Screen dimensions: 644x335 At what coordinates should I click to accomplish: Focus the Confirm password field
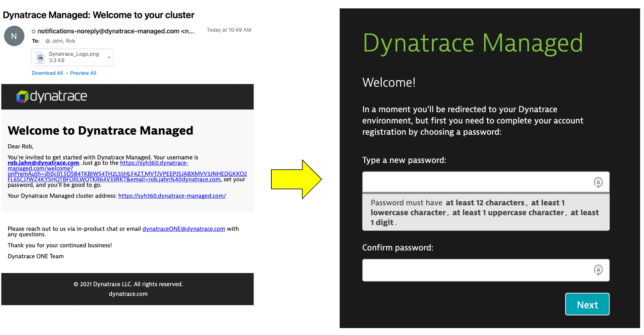click(476, 270)
